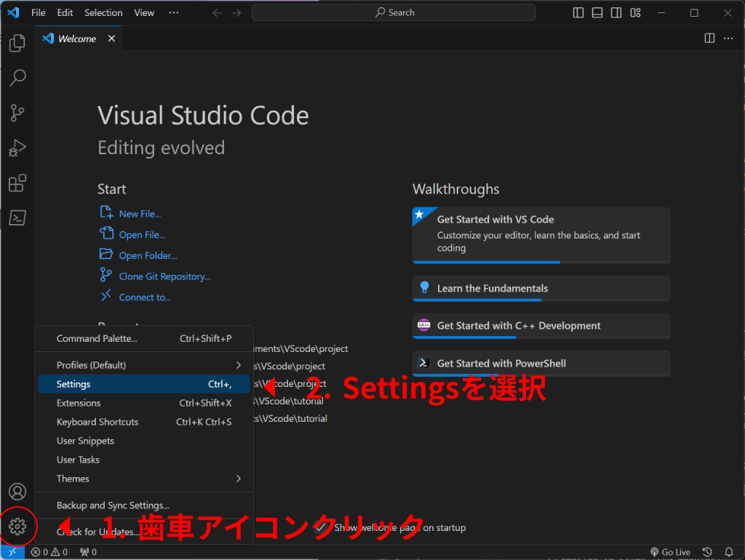This screenshot has width=745, height=560.
Task: Open the Edit menu
Action: pos(65,13)
